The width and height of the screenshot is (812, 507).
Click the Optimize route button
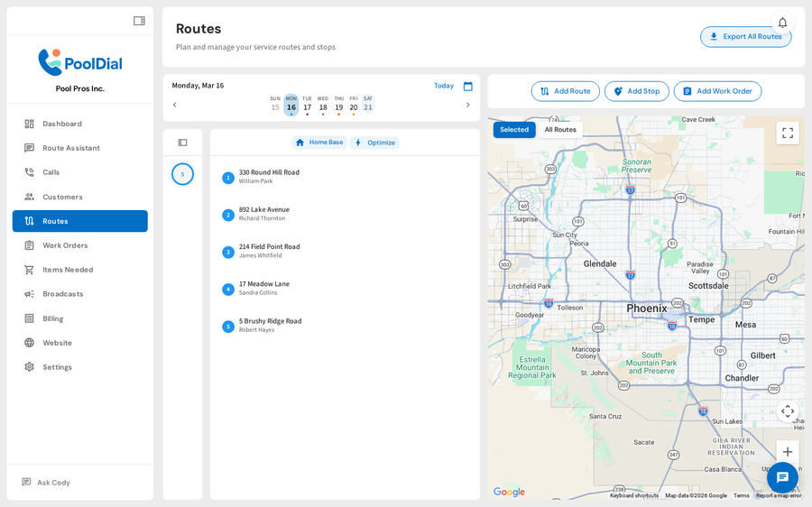[x=374, y=143]
